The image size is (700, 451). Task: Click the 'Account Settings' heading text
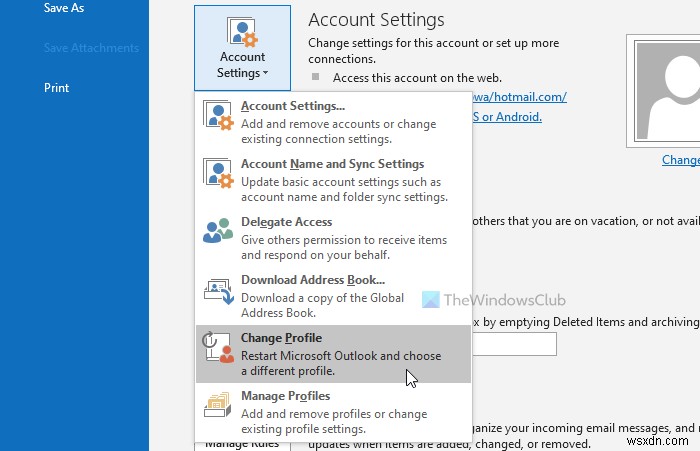[376, 20]
